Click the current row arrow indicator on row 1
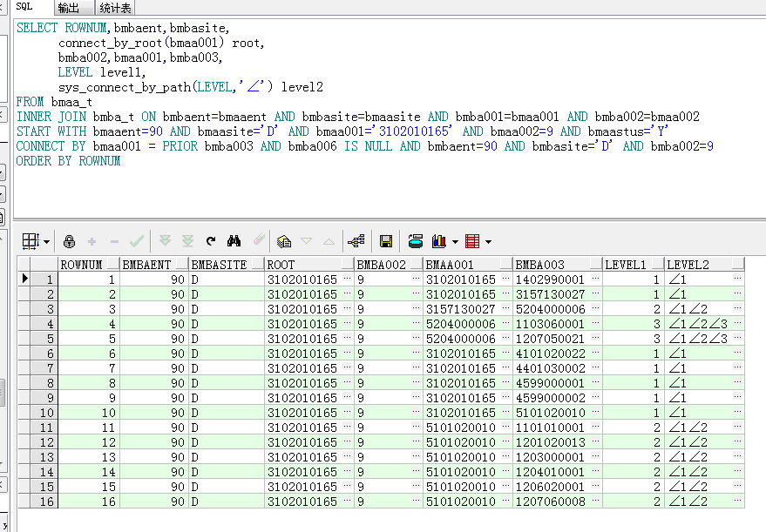Viewport: 766px width, 532px height. point(24,279)
